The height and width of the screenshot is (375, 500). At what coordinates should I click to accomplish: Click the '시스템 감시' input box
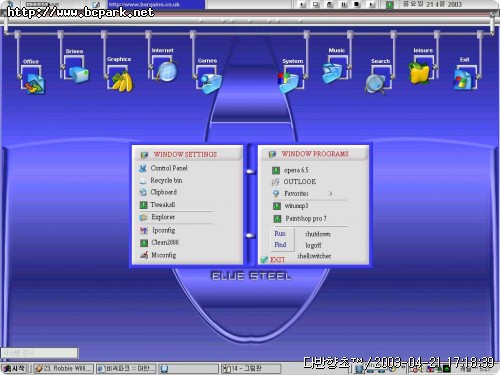39,353
